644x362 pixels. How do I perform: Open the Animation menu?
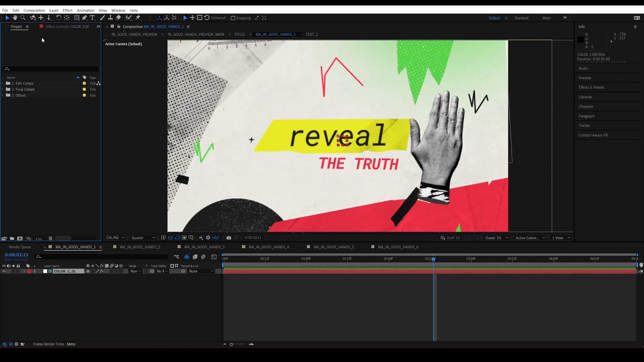pyautogui.click(x=85, y=10)
